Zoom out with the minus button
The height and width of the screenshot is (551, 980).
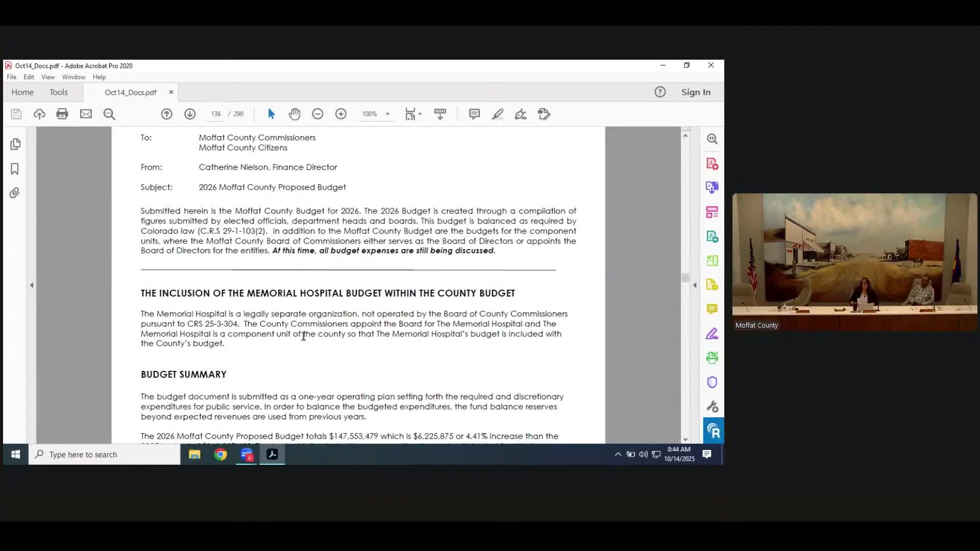(317, 114)
